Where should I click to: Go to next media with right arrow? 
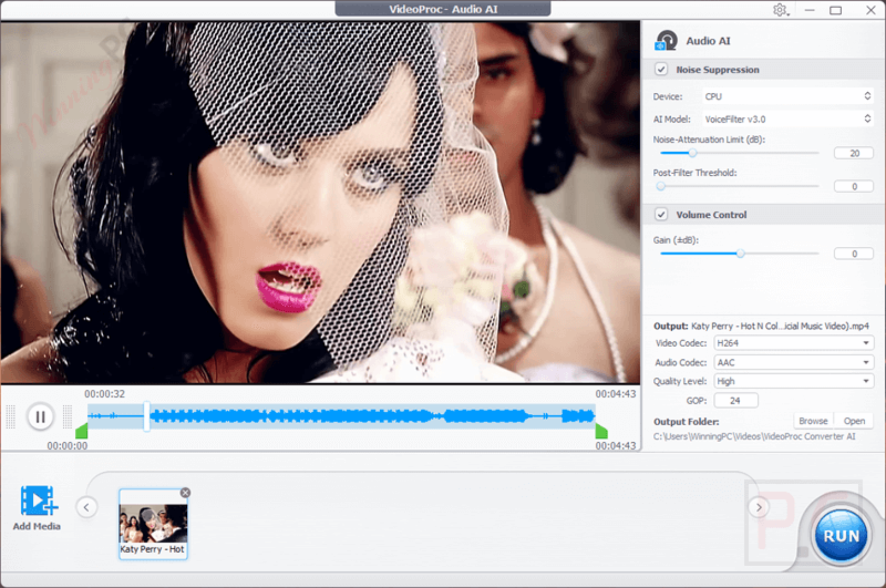coord(759,507)
